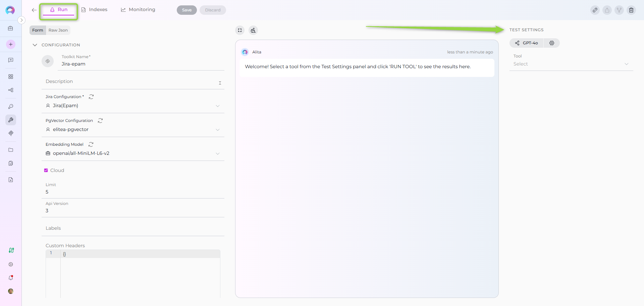Select the Form view toggle
This screenshot has height=306, width=644.
38,30
